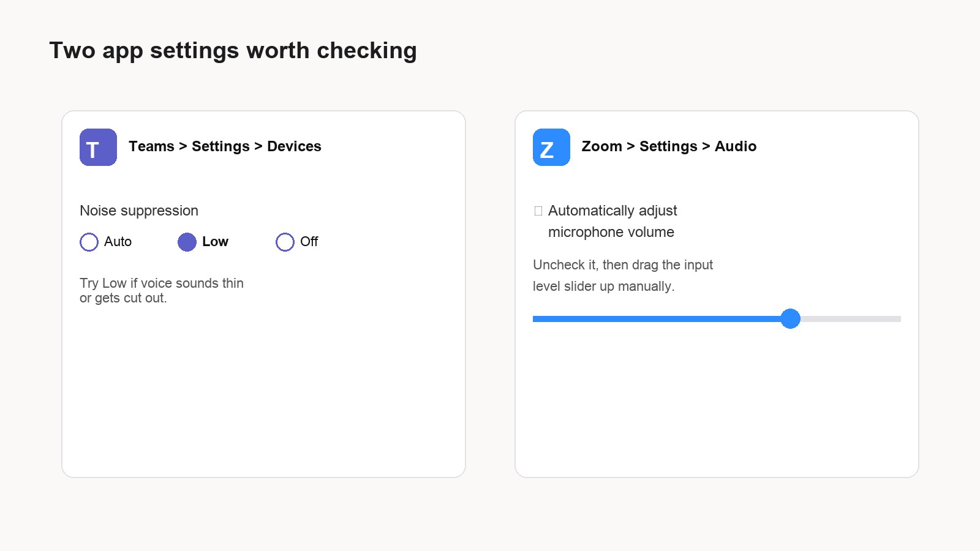Click the grey end of input slider
Screen dimensions: 980x551
click(851, 318)
